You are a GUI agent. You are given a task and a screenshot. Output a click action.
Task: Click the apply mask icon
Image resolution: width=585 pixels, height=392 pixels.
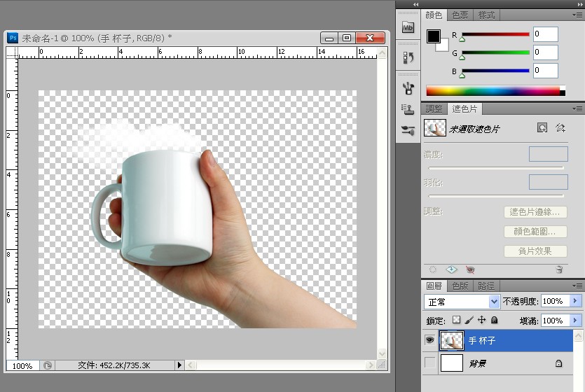pyautogui.click(x=451, y=269)
